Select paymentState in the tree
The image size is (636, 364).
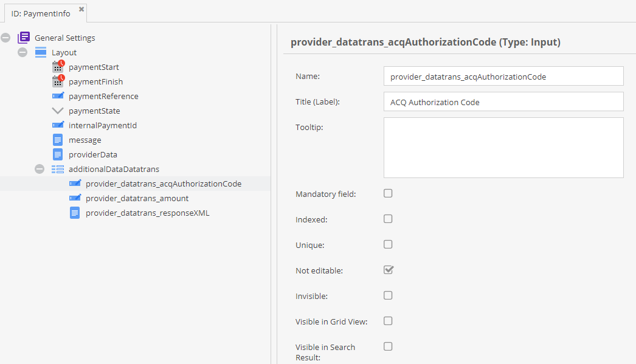tap(94, 111)
